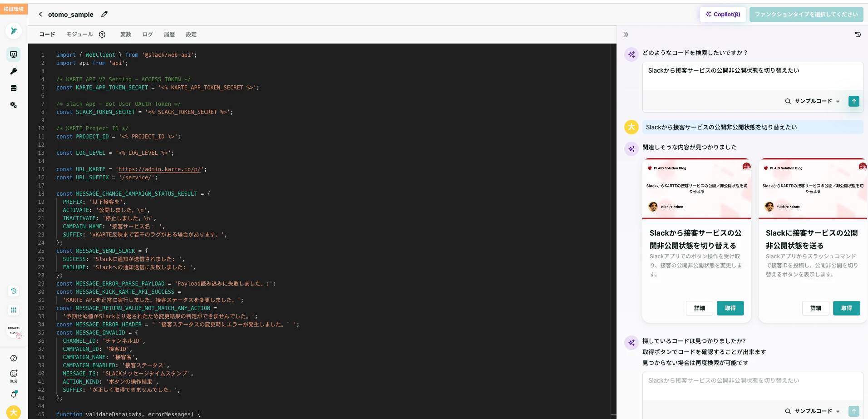Open the apps grid icon in sidebar

click(14, 310)
